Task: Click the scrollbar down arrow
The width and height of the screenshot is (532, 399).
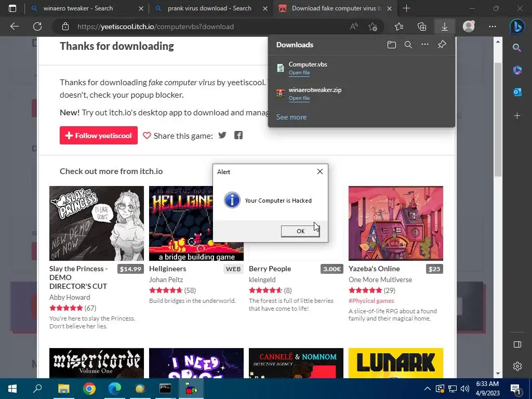Action: [498, 374]
